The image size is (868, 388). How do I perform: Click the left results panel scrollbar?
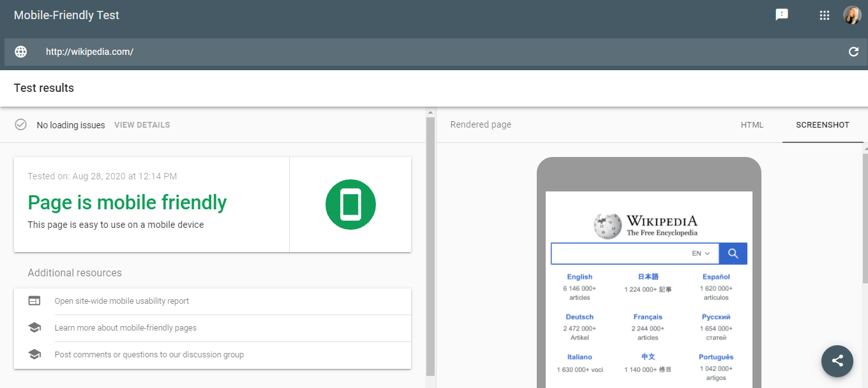click(x=430, y=243)
